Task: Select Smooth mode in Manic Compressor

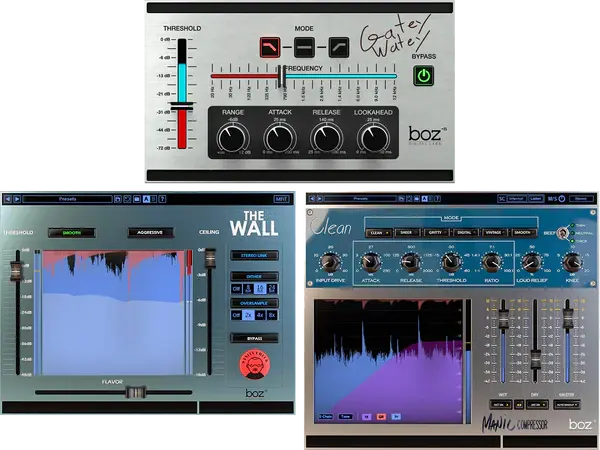Action: [523, 233]
